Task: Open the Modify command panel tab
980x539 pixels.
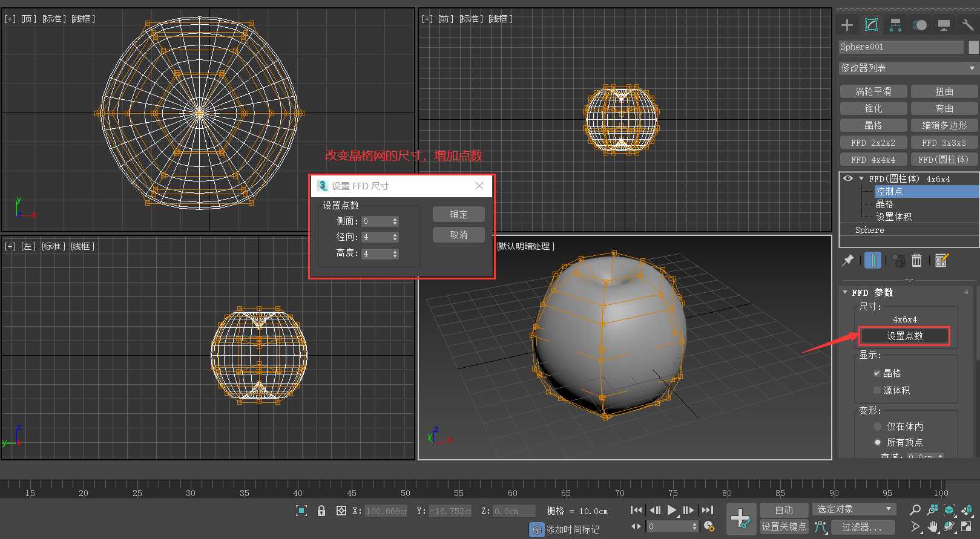Action: tap(872, 25)
